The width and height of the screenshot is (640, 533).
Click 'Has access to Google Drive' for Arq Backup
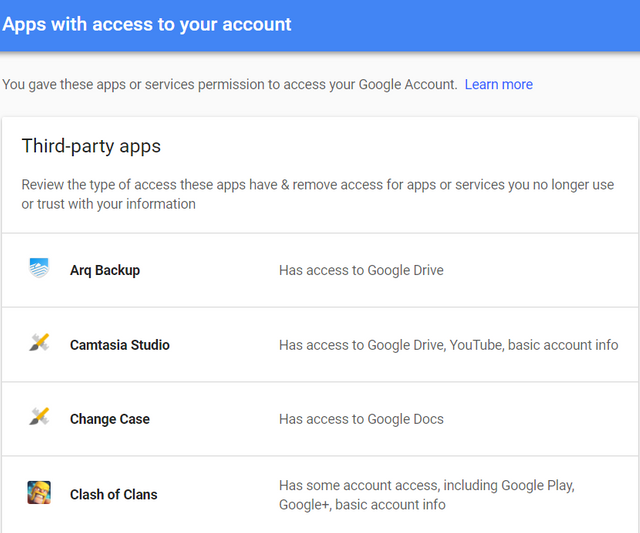coord(361,270)
